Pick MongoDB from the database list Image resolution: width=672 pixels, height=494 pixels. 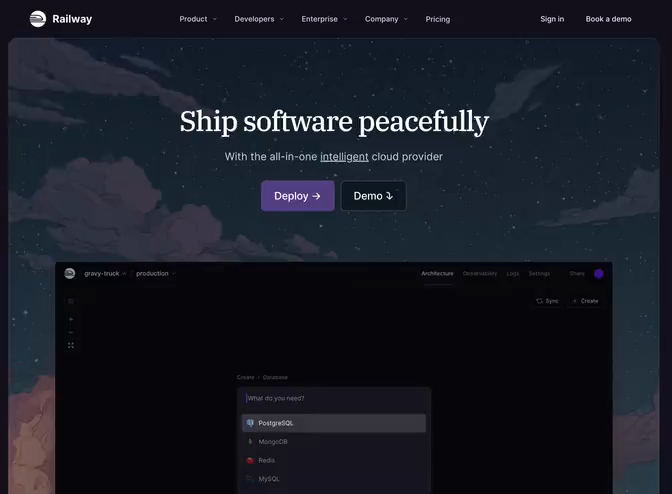click(334, 442)
